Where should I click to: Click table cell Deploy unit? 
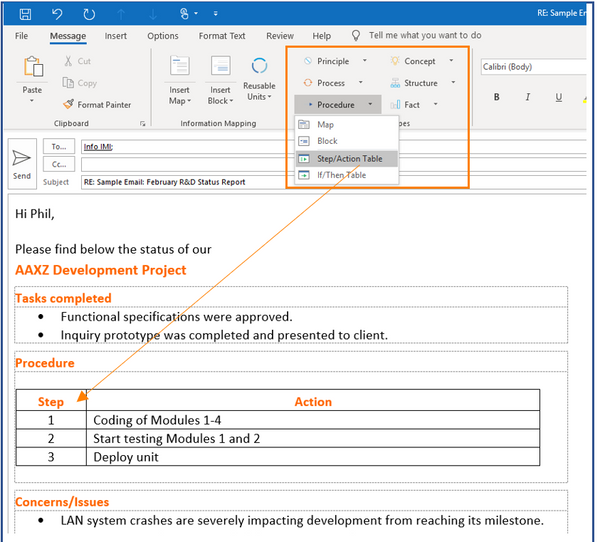(x=313, y=457)
